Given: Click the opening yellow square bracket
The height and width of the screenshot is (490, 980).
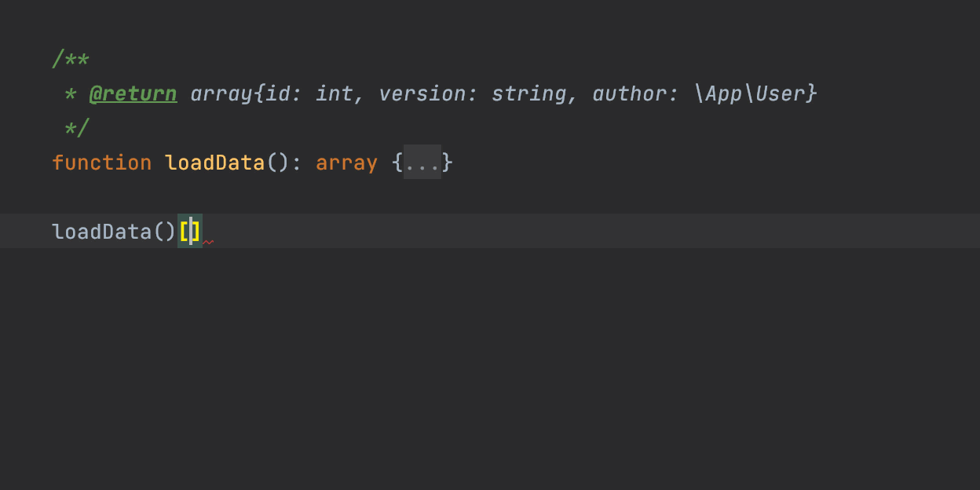Looking at the screenshot, I should click(x=184, y=232).
